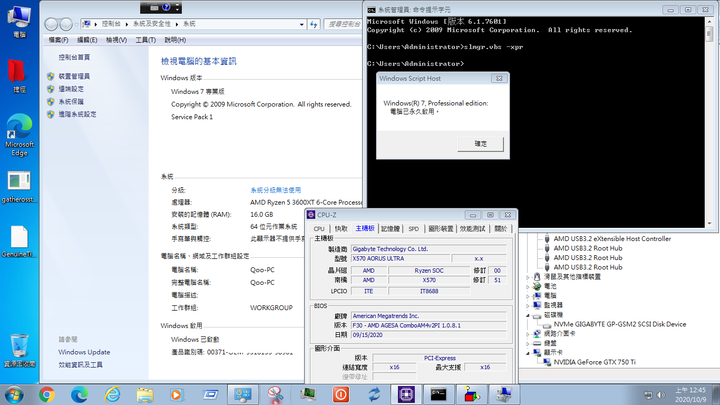This screenshot has height=405, width=720.
Task: Go to 控制台首頁 Control Panel home
Action: click(74, 57)
